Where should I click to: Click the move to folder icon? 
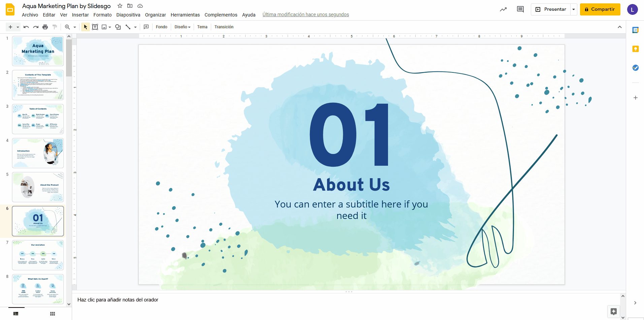tap(130, 6)
